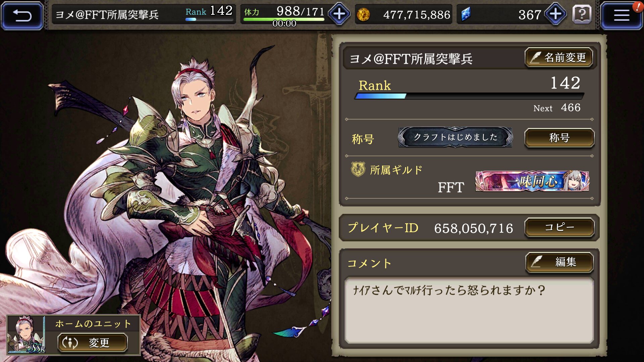The width and height of the screenshot is (644, 362).
Task: Tap the blue crystal gem icon
Action: coord(466,14)
